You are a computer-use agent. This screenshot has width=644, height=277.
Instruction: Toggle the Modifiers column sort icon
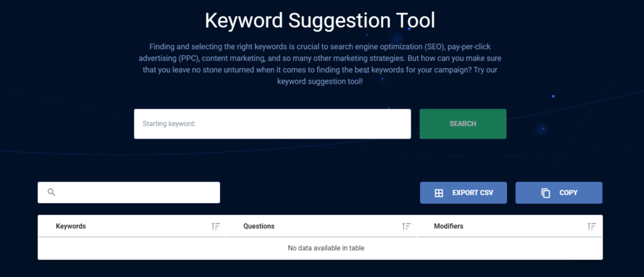pos(592,226)
